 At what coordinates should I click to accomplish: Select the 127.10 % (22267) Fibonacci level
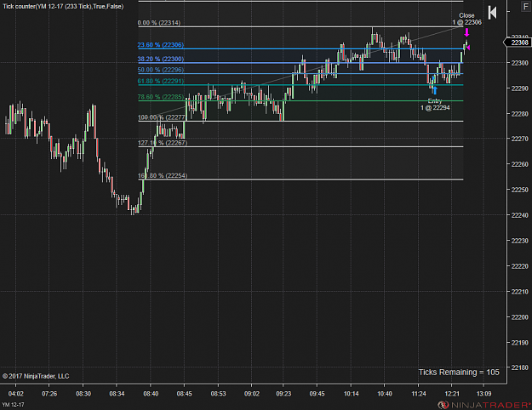click(163, 143)
